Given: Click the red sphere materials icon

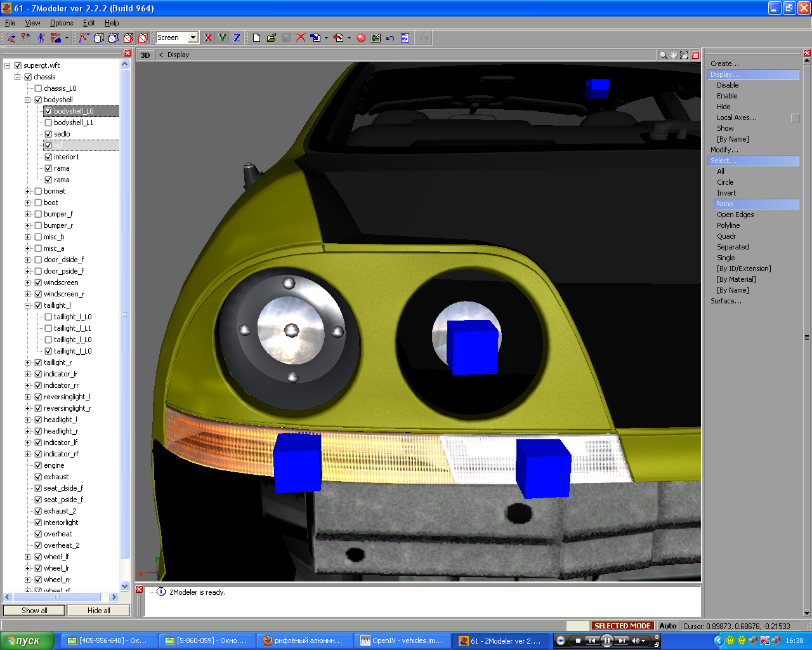Looking at the screenshot, I should point(361,38).
